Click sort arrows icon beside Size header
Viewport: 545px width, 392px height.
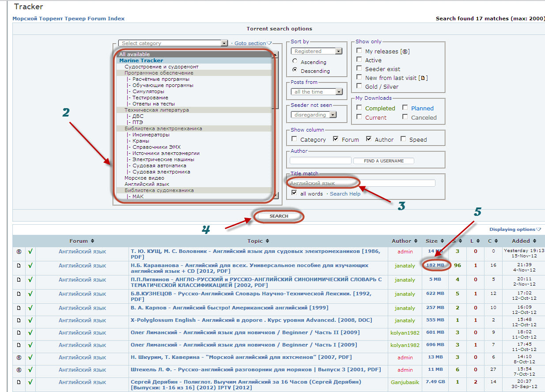coord(442,241)
